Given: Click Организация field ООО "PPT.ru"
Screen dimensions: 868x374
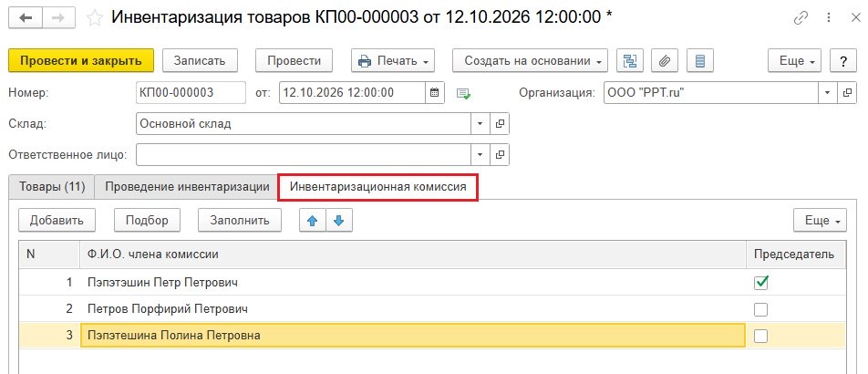Looking at the screenshot, I should click(x=711, y=92).
